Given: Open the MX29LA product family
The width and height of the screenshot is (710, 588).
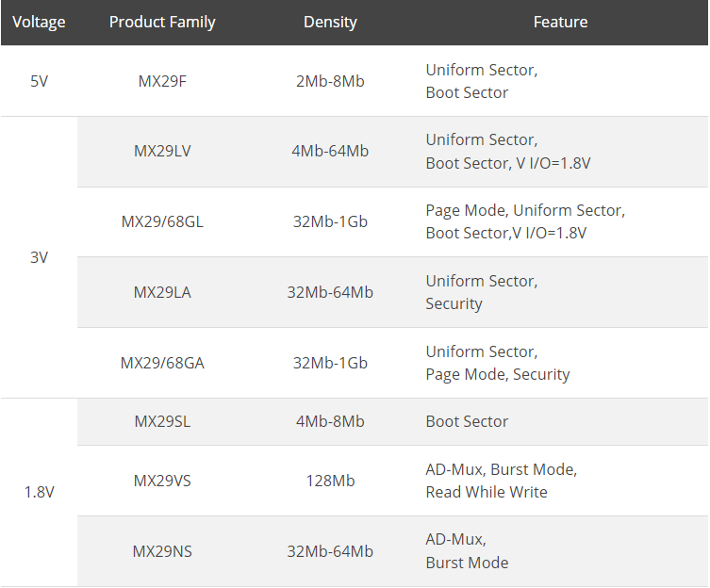Looking at the screenshot, I should 162,292.
